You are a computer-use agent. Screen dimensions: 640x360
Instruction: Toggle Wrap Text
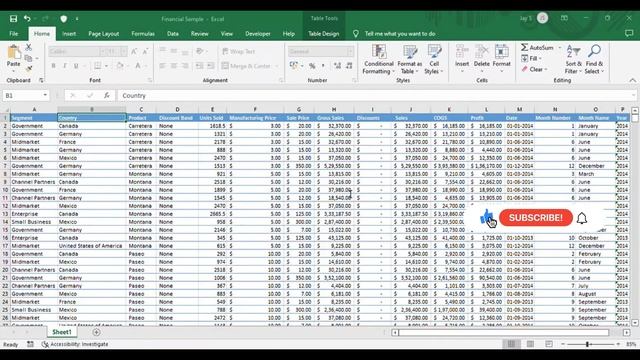pos(238,51)
